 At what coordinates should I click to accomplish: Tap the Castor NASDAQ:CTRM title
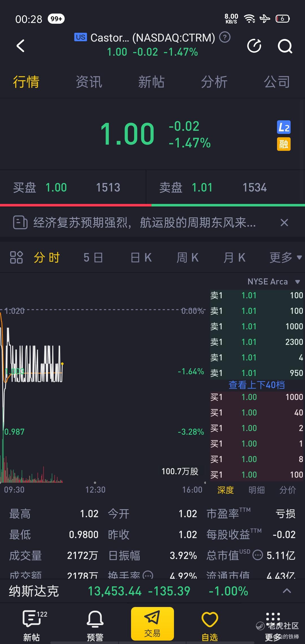coord(152,37)
